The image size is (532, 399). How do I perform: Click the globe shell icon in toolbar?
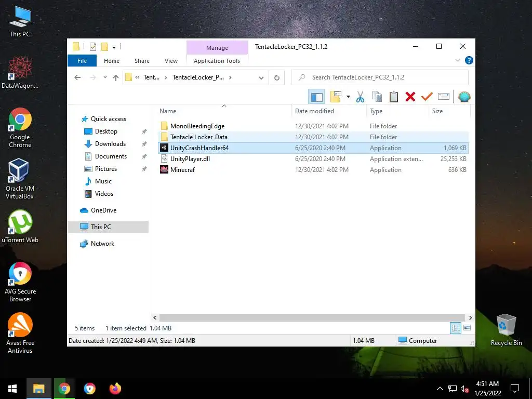click(x=464, y=97)
